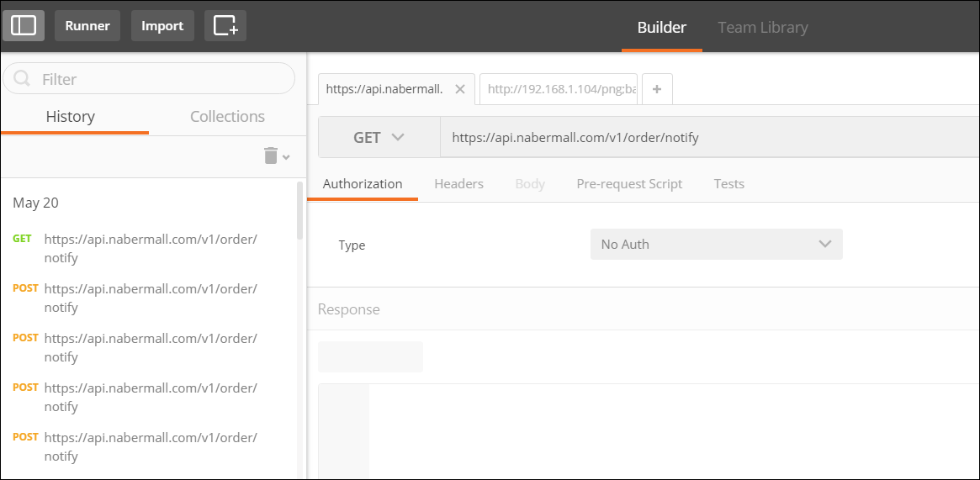This screenshot has width=980, height=480.
Task: Switch to the Collections tab
Action: click(x=227, y=117)
